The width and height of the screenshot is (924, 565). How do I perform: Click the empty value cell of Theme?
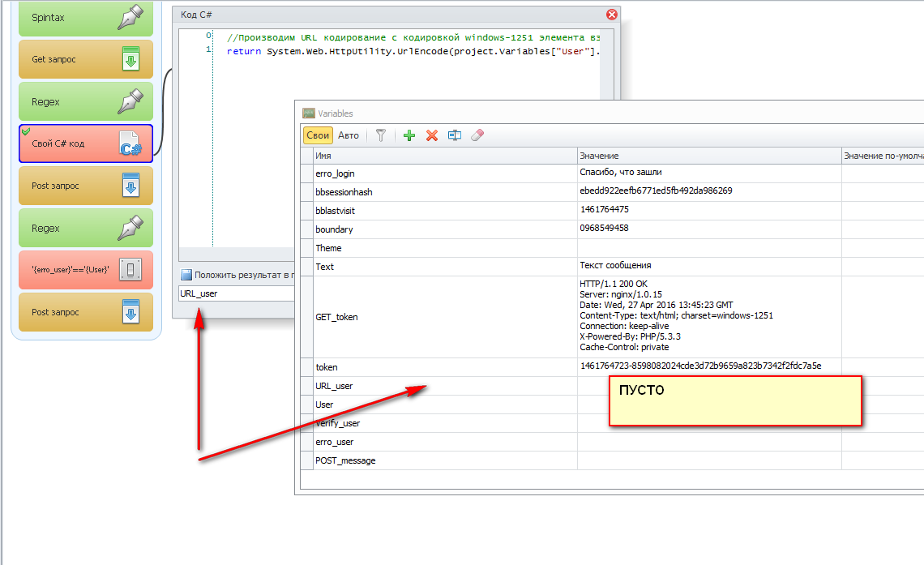[x=708, y=248]
